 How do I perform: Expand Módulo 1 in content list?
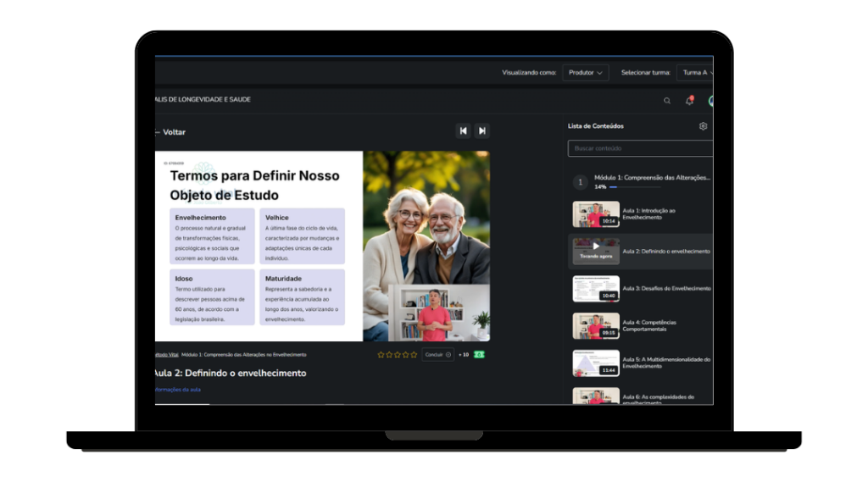tap(652, 178)
